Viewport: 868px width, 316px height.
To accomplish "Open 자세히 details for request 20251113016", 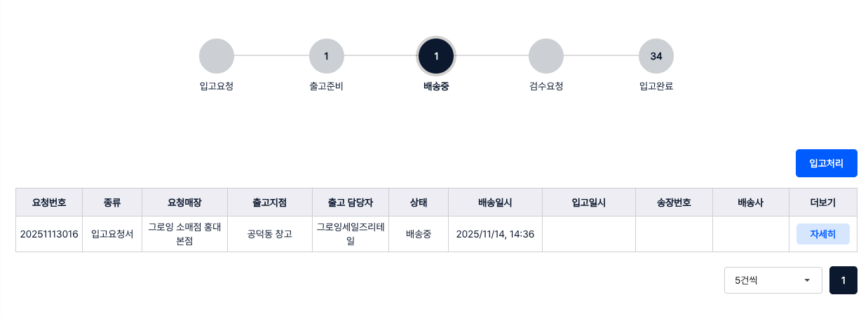I will pos(822,234).
